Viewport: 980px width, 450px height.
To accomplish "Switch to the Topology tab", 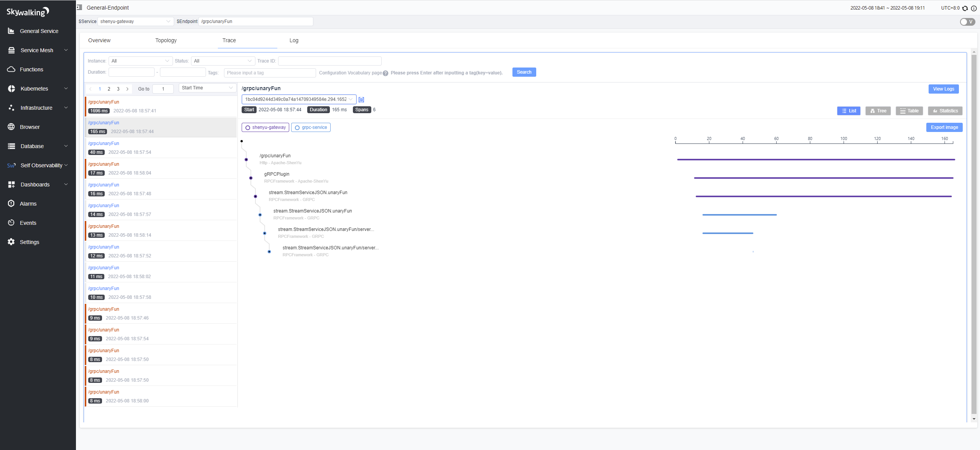I will (x=166, y=40).
